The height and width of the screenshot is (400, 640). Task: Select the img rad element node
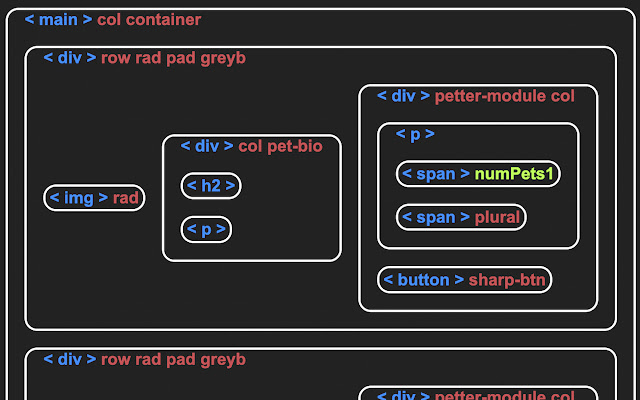[94, 198]
